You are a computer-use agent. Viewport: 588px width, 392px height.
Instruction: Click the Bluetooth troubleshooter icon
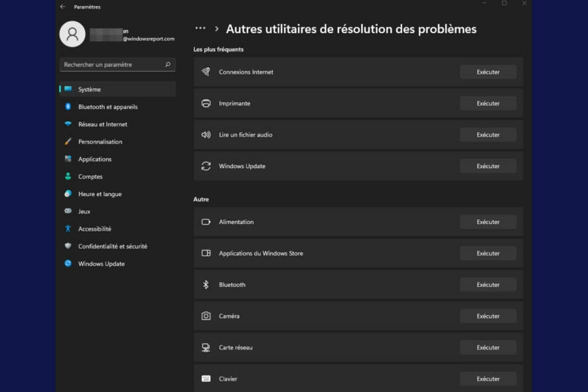coord(206,284)
